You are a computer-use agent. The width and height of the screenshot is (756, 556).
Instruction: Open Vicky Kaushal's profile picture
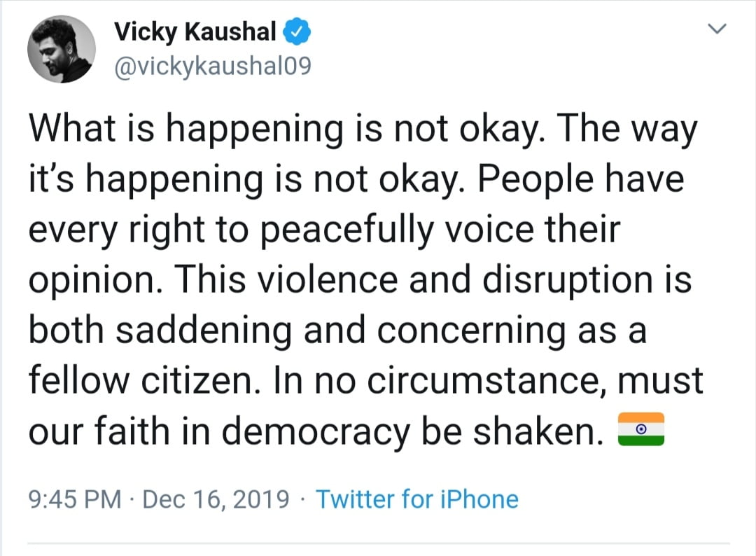pyautogui.click(x=62, y=48)
